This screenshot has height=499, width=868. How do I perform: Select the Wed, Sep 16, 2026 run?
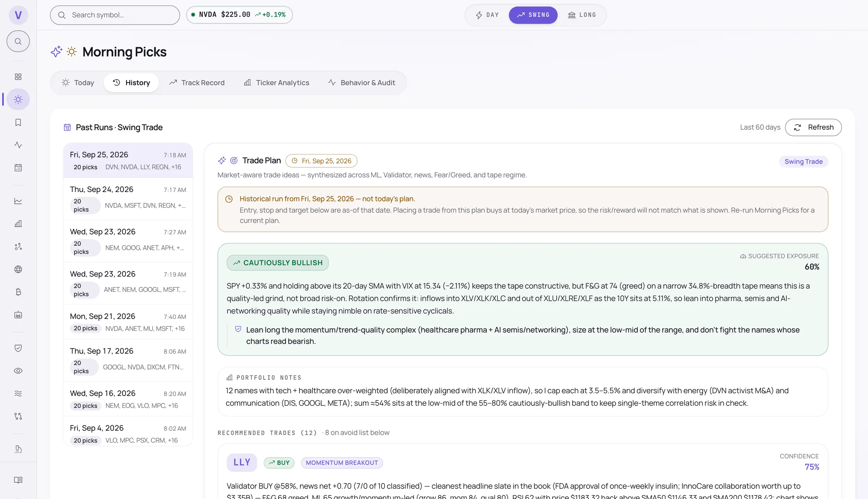pos(128,399)
